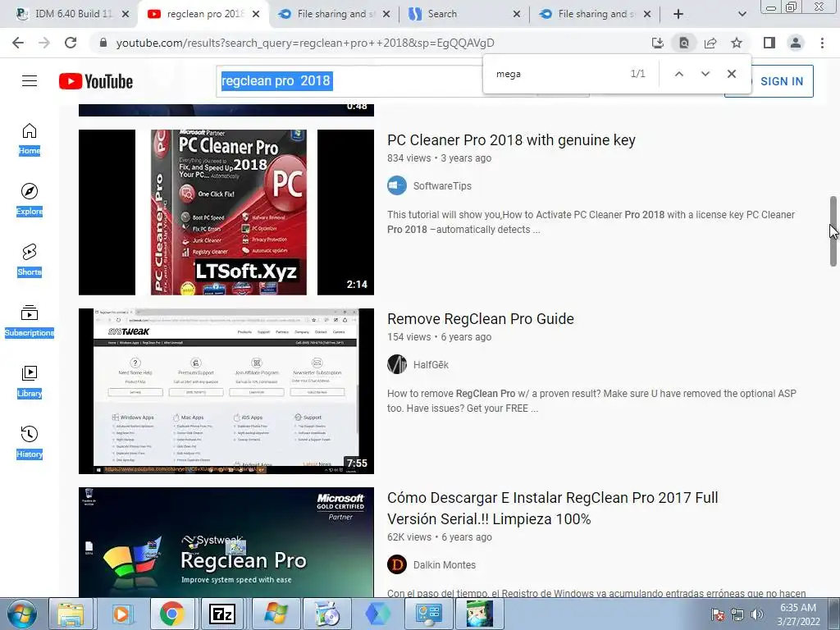Open Cómo Descargar E Instalar RegClean Pro title
The height and width of the screenshot is (630, 840).
tap(552, 509)
